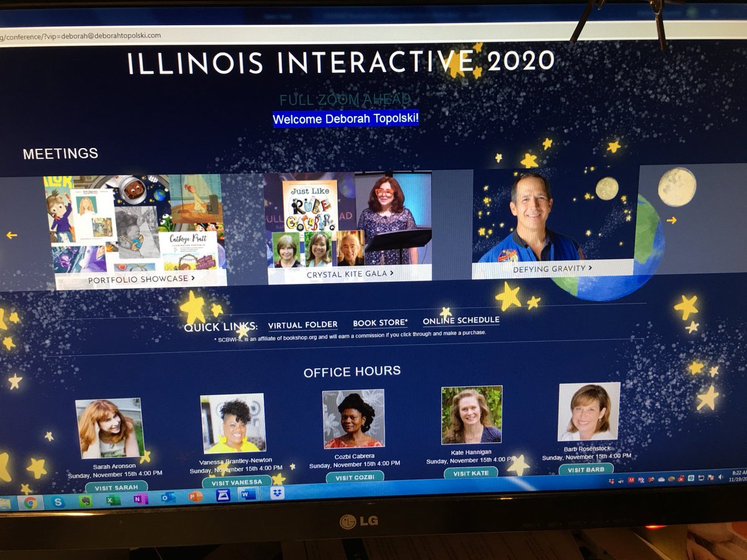747x560 pixels.
Task: Click the Visit Barb button
Action: [x=586, y=469]
